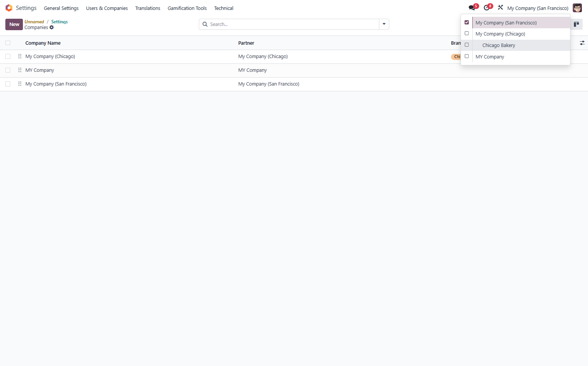Viewport: 588px width, 366px height.
Task: Open the Odoo home apps icon
Action: coord(9,8)
